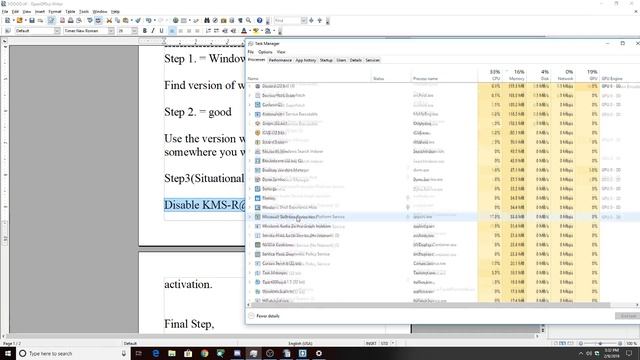
Task: Click the End task button
Action: click(627, 316)
